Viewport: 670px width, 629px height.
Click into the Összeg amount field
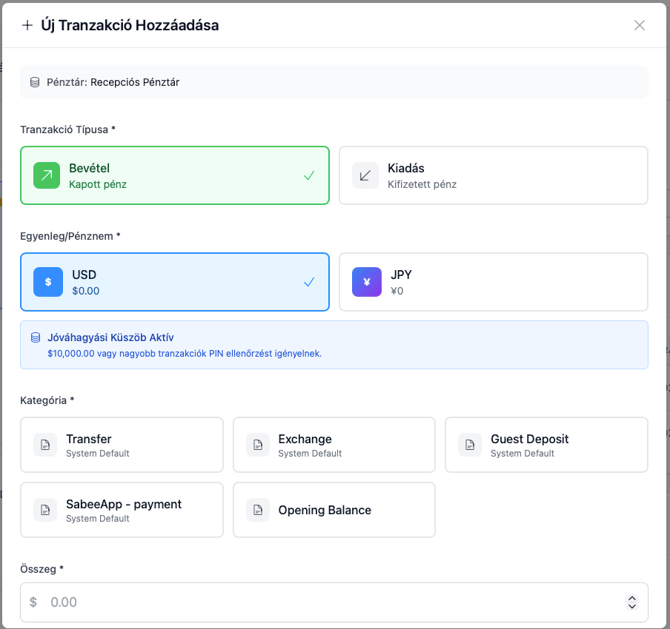(x=320, y=602)
